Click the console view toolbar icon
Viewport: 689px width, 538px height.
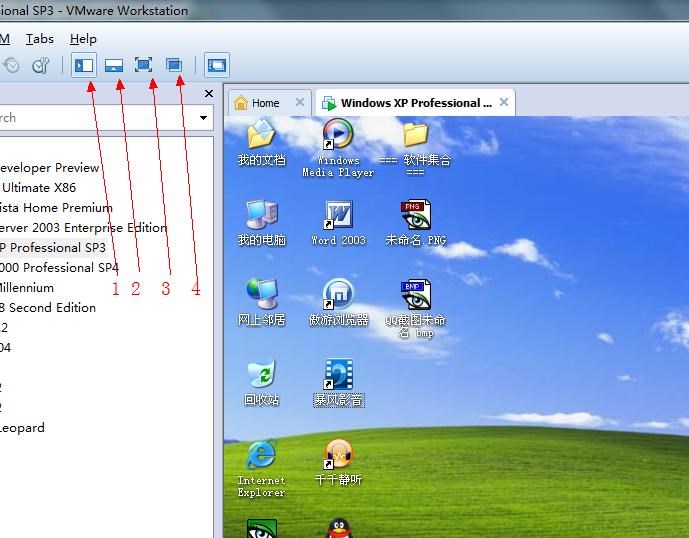217,65
